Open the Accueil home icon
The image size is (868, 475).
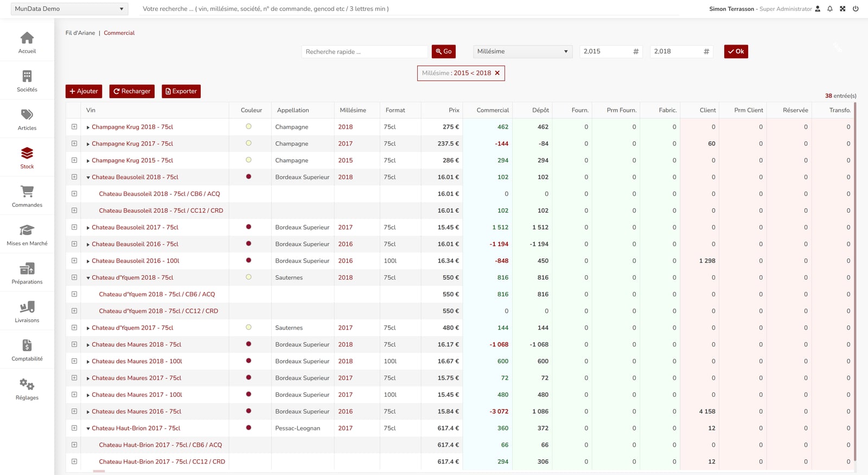(27, 38)
